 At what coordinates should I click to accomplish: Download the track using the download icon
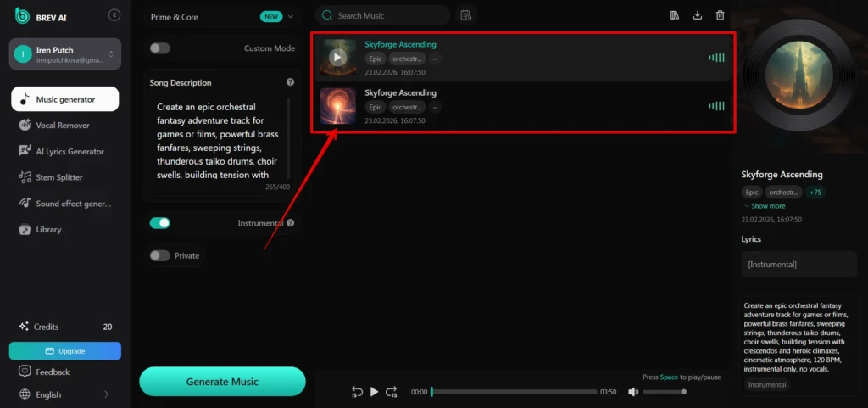[x=697, y=15]
